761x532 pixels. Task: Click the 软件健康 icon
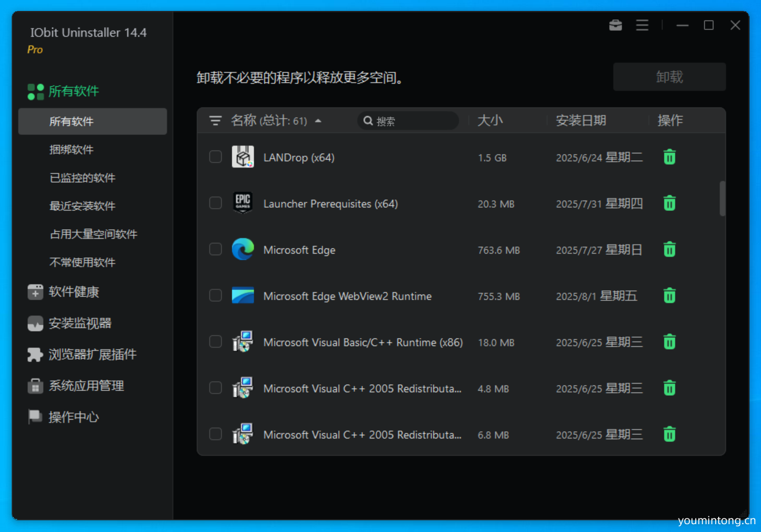(35, 292)
